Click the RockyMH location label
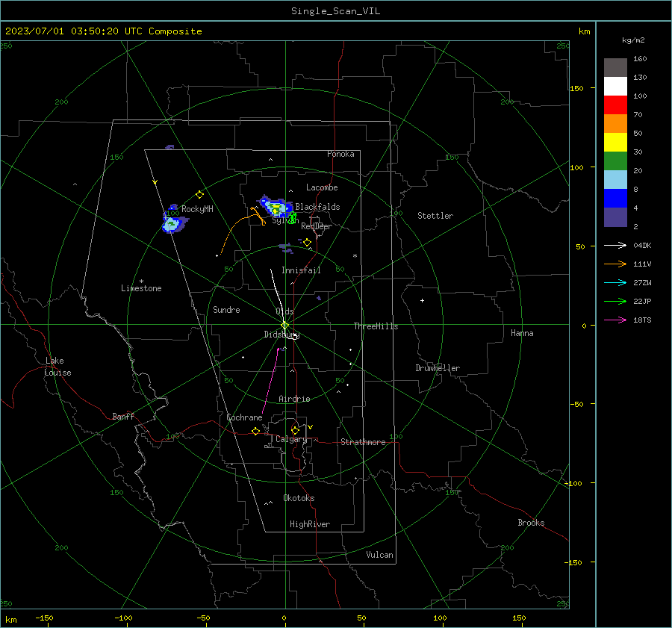672x628 pixels. pyautogui.click(x=197, y=209)
